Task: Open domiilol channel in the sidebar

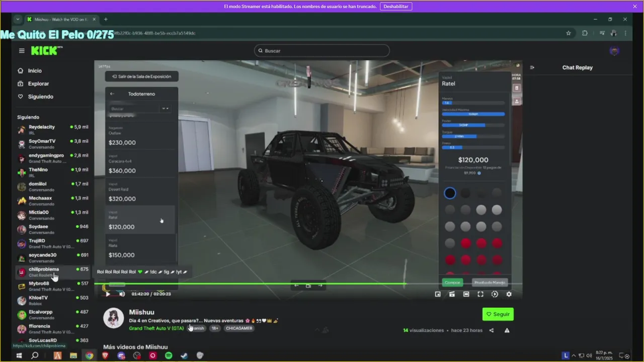Action: [x=52, y=187]
